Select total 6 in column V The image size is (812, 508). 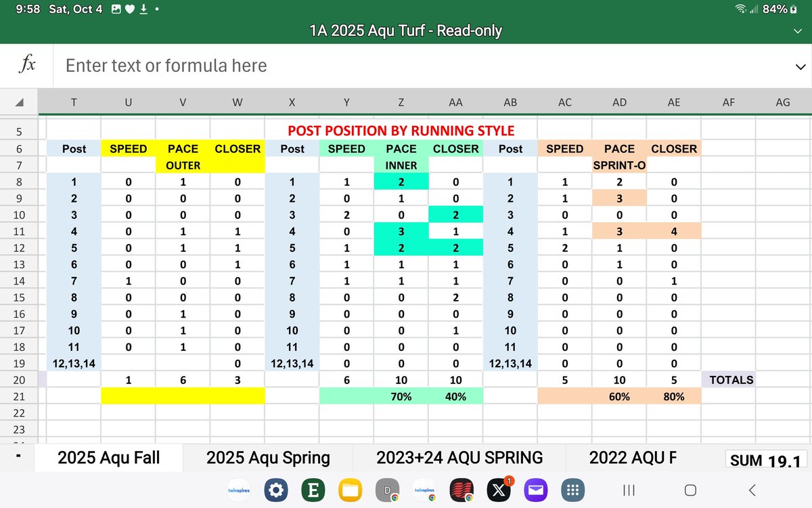point(183,380)
